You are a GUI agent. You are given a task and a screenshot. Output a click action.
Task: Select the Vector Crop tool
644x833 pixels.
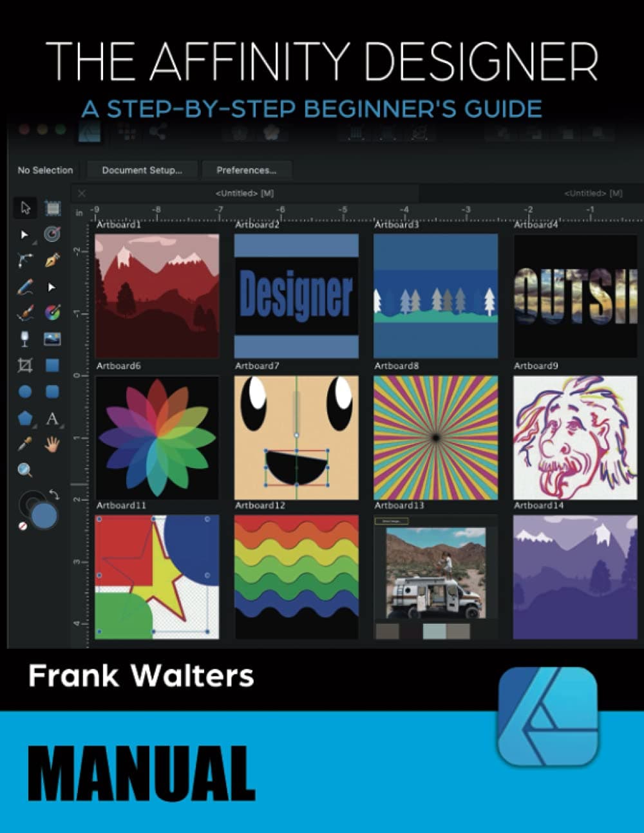click(x=24, y=365)
